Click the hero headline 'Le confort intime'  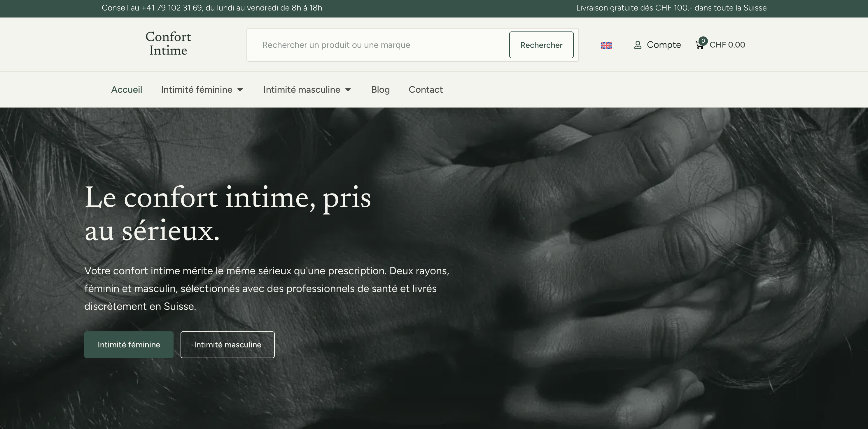tap(228, 214)
